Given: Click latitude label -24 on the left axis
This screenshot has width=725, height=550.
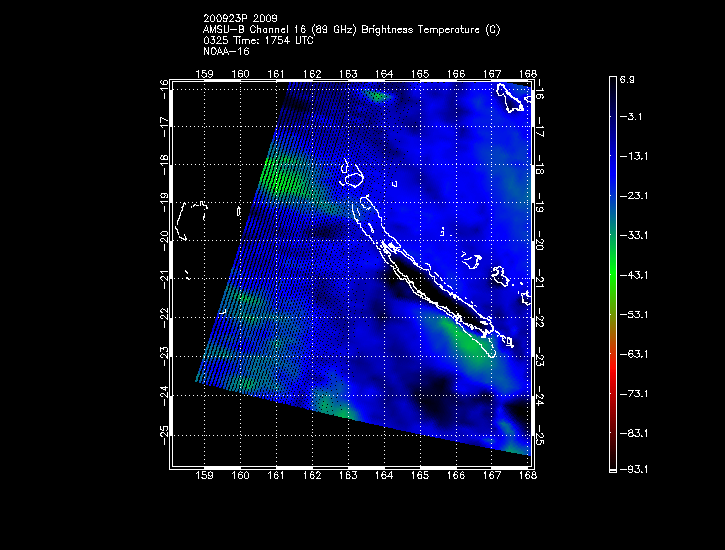Looking at the screenshot, I should (164, 396).
